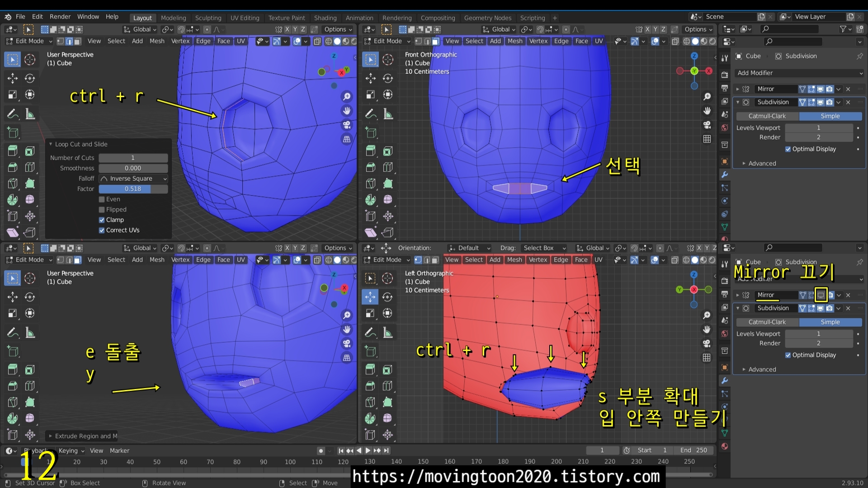
Task: Switch to the UV Editing workspace tab
Action: point(245,18)
